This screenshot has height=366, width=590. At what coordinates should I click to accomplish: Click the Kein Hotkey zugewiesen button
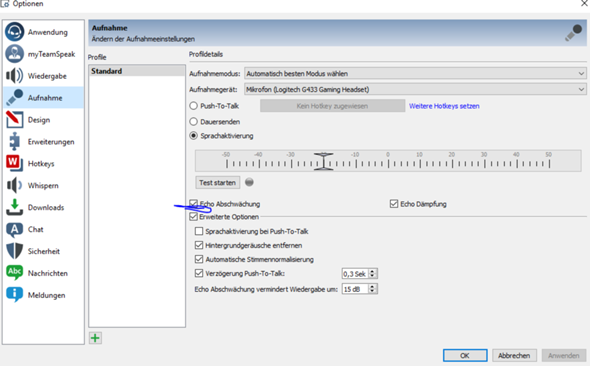(332, 106)
